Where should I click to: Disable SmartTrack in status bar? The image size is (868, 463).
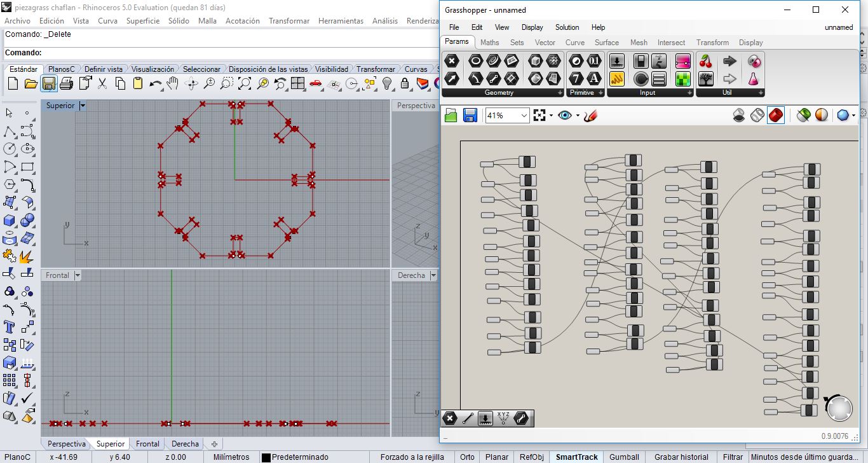[577, 457]
